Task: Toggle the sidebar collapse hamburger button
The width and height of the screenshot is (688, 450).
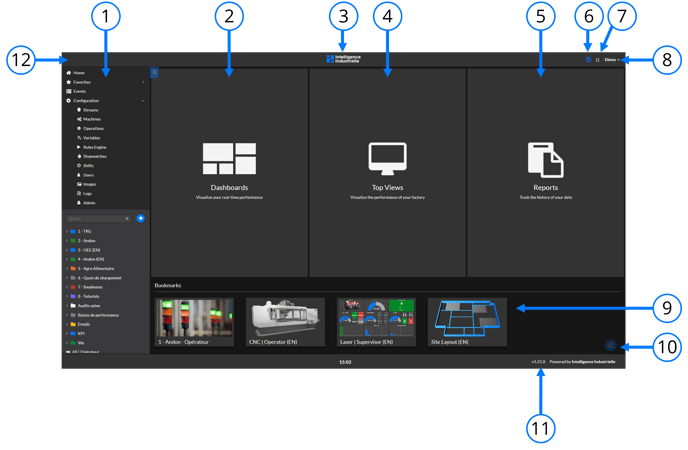Action: point(154,72)
